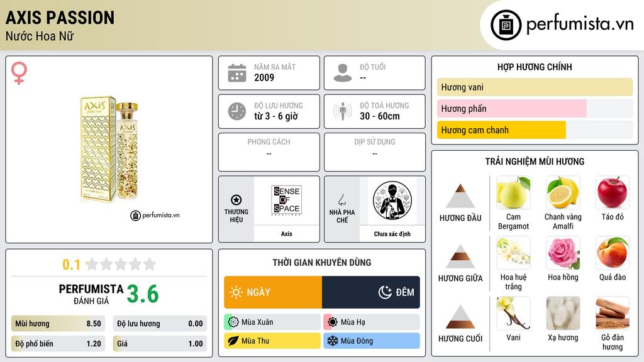
Task: Select the Quả đào note image
Action: pyautogui.click(x=613, y=253)
